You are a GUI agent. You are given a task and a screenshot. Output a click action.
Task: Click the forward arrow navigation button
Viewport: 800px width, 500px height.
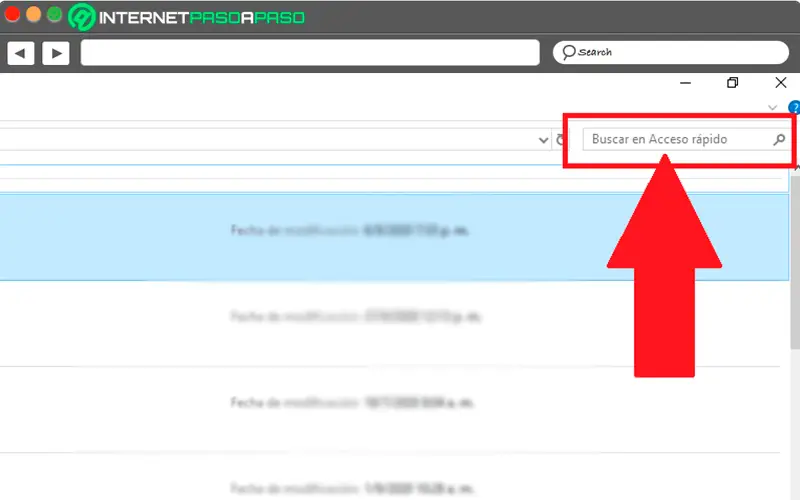coord(56,53)
